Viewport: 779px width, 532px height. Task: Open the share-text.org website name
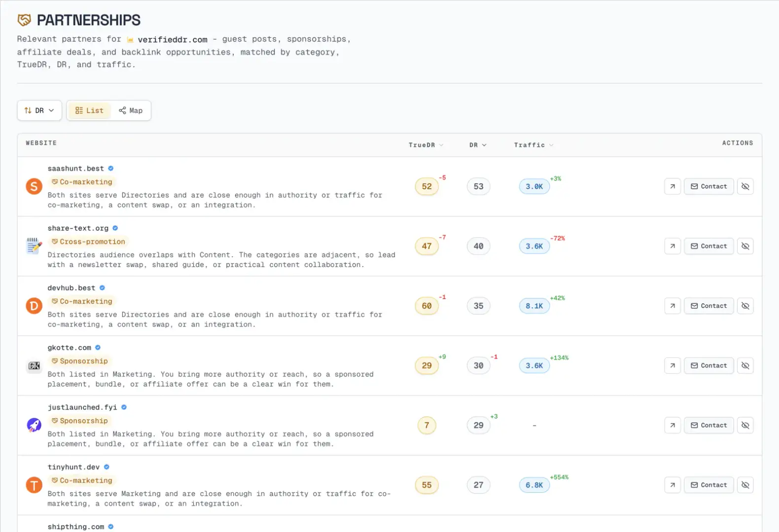coord(78,228)
